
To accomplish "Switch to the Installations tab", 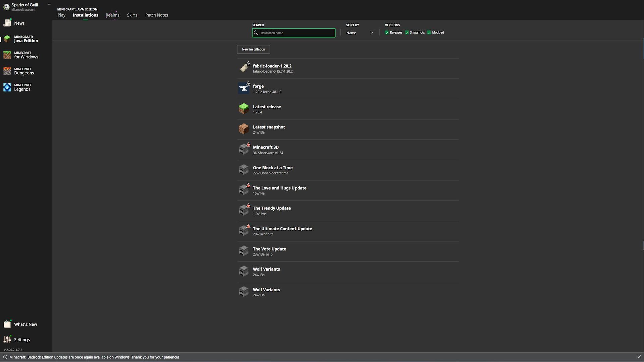I will (86, 15).
